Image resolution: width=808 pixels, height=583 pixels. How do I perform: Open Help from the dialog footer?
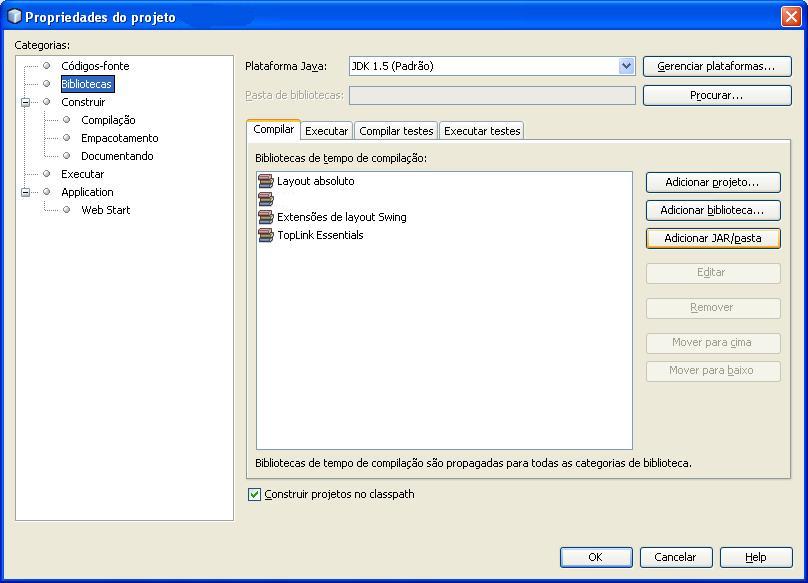756,557
